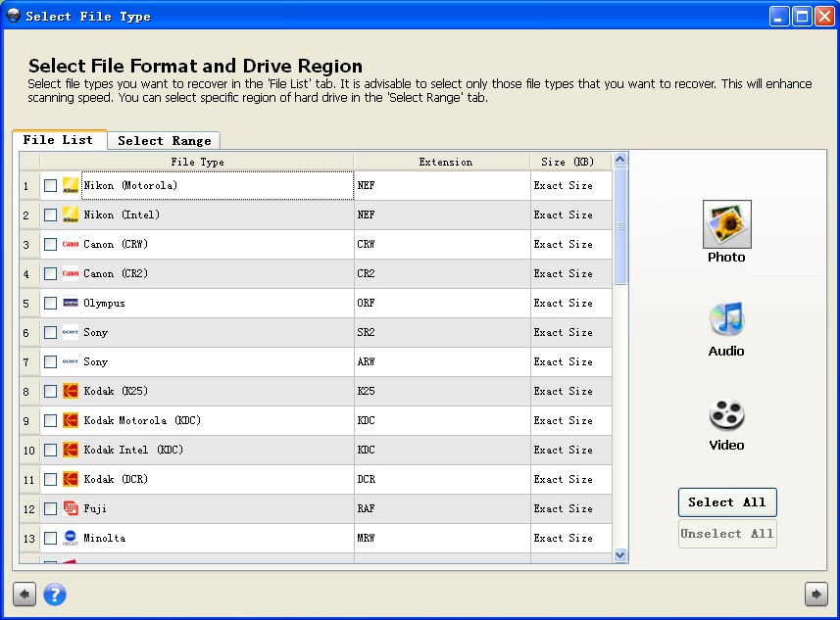Click the Sony ARW logo icon
This screenshot has width=840, height=620.
[71, 362]
